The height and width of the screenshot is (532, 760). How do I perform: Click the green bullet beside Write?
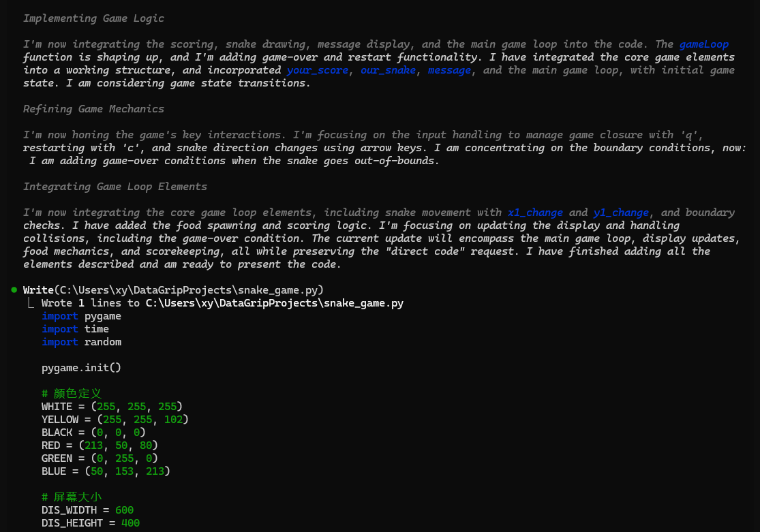(x=14, y=290)
